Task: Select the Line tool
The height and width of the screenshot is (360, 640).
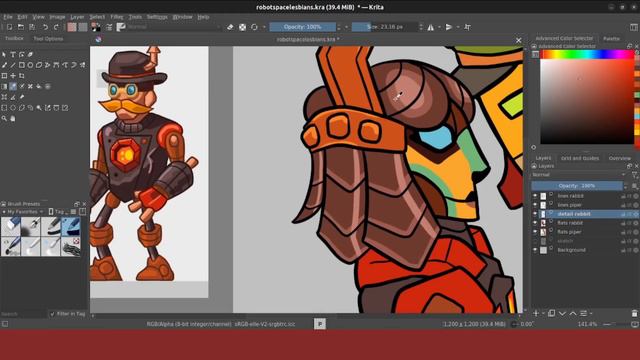Action: [13, 65]
